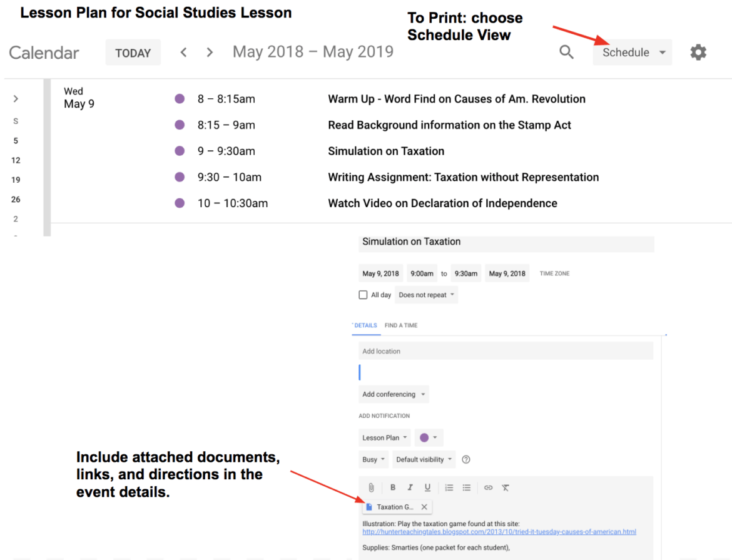Insert a bulleted list in the description
The image size is (732, 560).
click(x=466, y=487)
